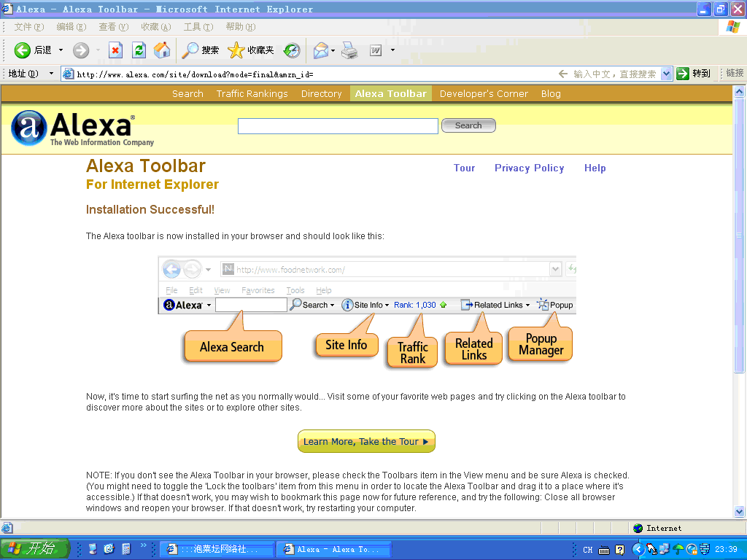
Task: Open the Help link
Action: tap(595, 168)
